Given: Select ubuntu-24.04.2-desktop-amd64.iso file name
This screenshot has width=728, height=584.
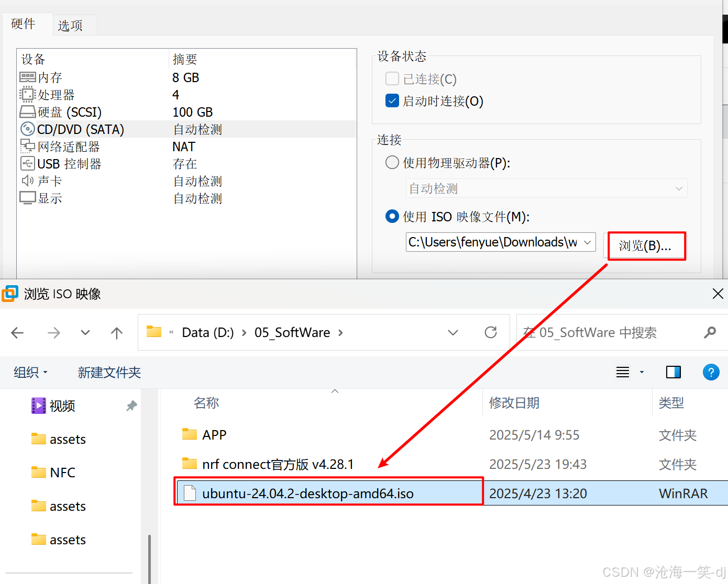Looking at the screenshot, I should [308, 493].
